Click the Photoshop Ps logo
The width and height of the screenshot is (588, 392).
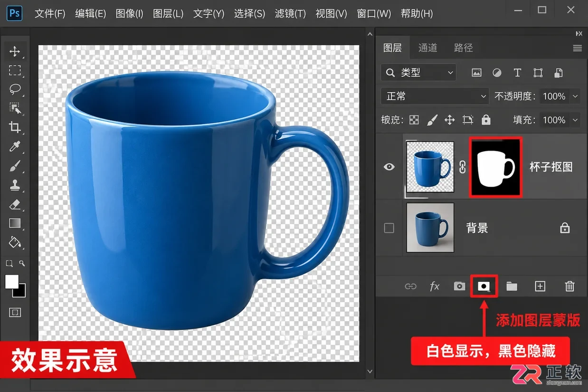point(15,13)
